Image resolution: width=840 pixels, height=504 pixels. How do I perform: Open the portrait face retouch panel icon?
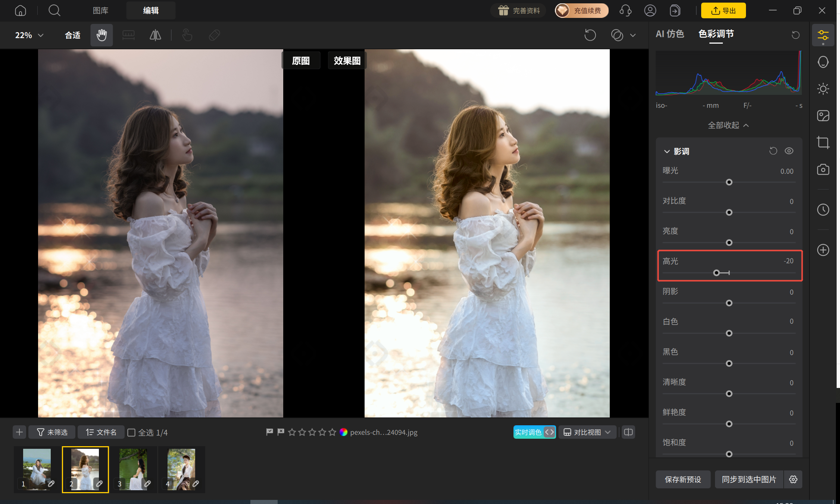(823, 62)
